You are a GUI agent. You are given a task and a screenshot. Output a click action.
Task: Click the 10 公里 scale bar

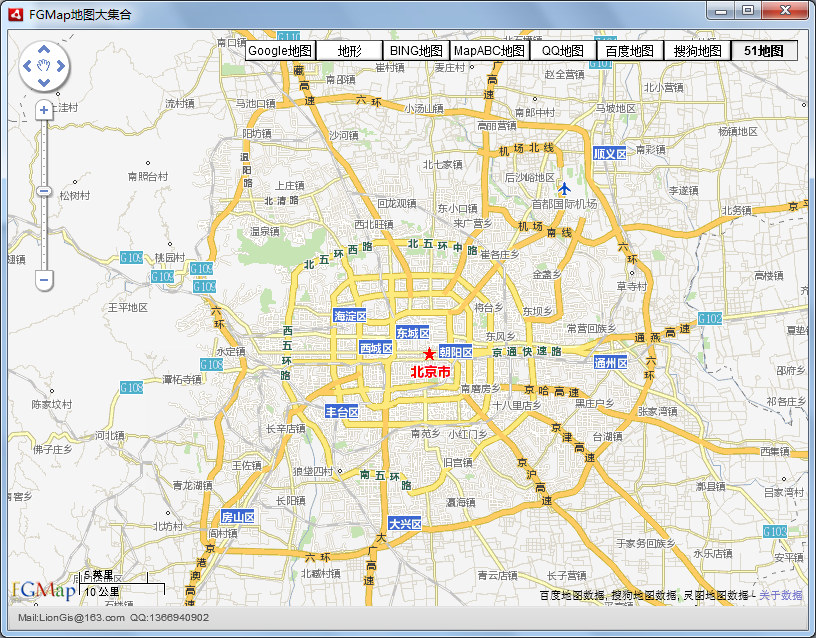pyautogui.click(x=122, y=591)
